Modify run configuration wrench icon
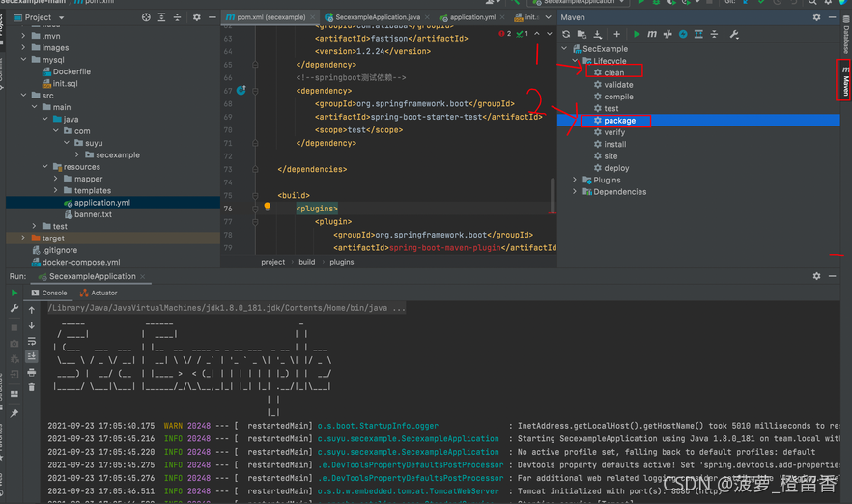 14,309
